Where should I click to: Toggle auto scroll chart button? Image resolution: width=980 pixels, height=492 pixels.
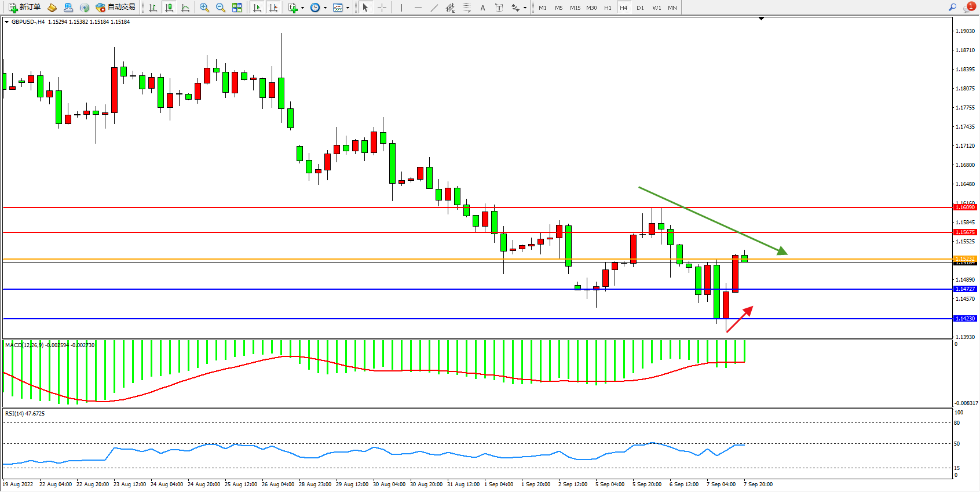258,8
